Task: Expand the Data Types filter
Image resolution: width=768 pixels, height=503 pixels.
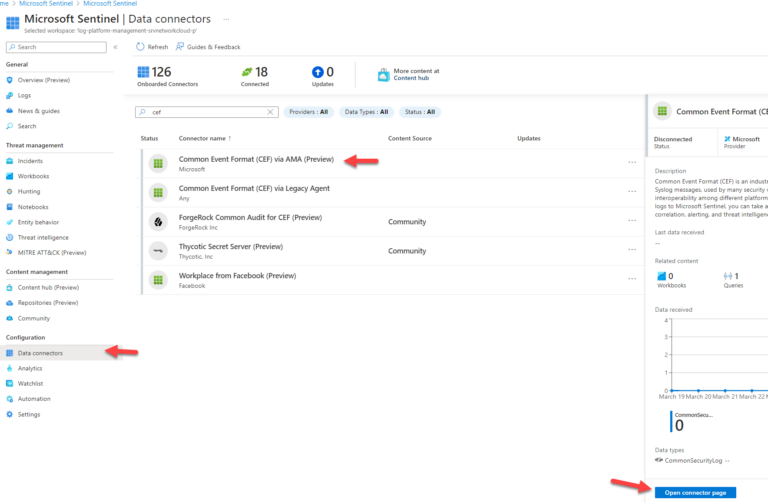Action: pyautogui.click(x=365, y=112)
